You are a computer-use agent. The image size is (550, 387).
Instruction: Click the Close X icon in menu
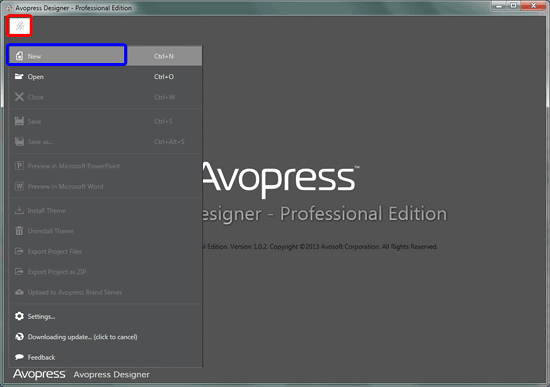[19, 97]
